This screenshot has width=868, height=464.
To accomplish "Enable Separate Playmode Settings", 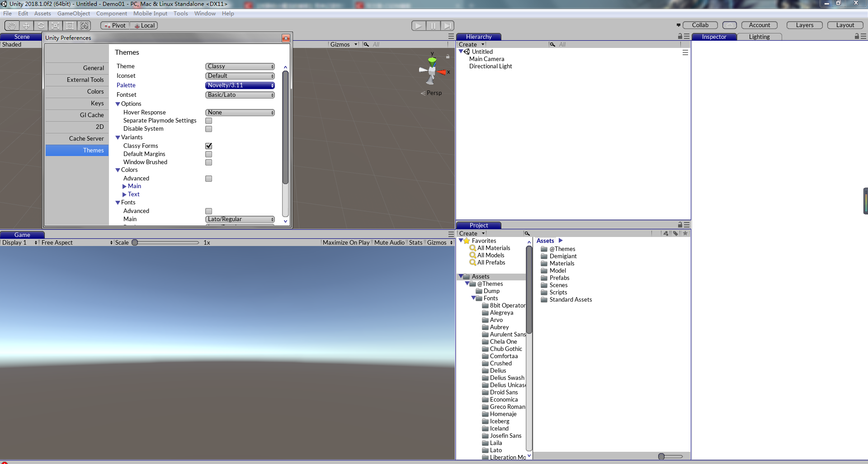I will [208, 120].
